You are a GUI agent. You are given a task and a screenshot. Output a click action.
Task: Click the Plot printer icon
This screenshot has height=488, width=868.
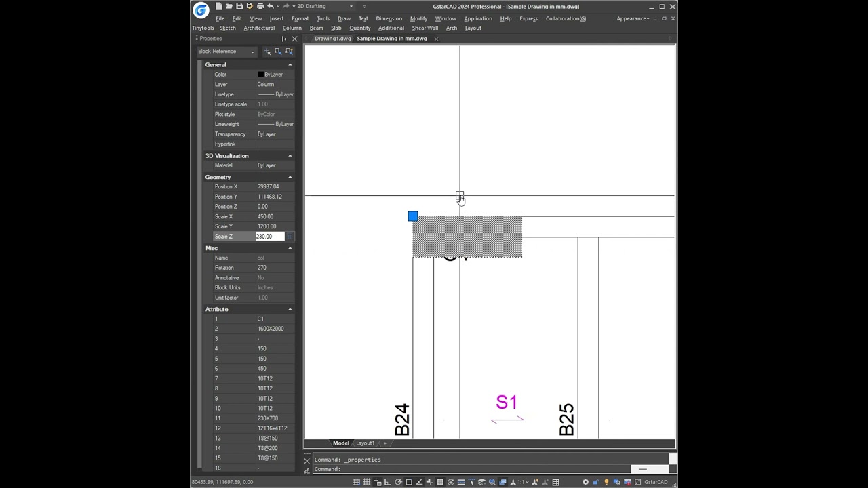click(260, 6)
